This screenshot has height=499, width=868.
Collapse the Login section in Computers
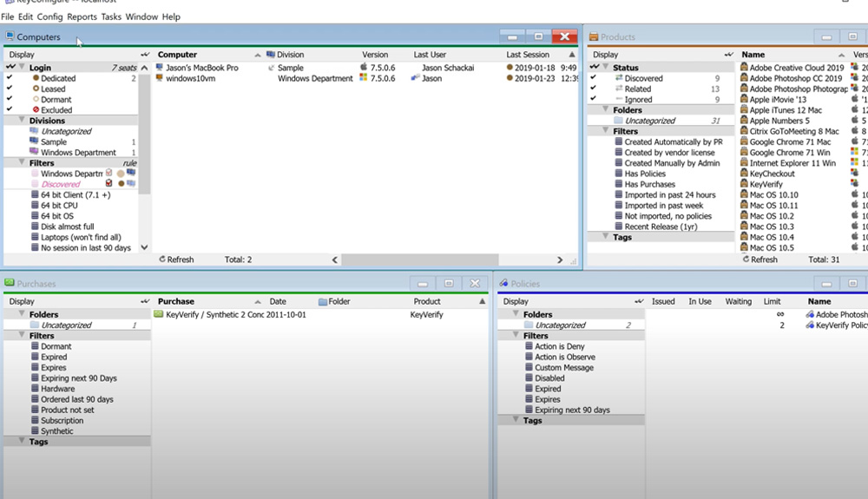point(23,67)
